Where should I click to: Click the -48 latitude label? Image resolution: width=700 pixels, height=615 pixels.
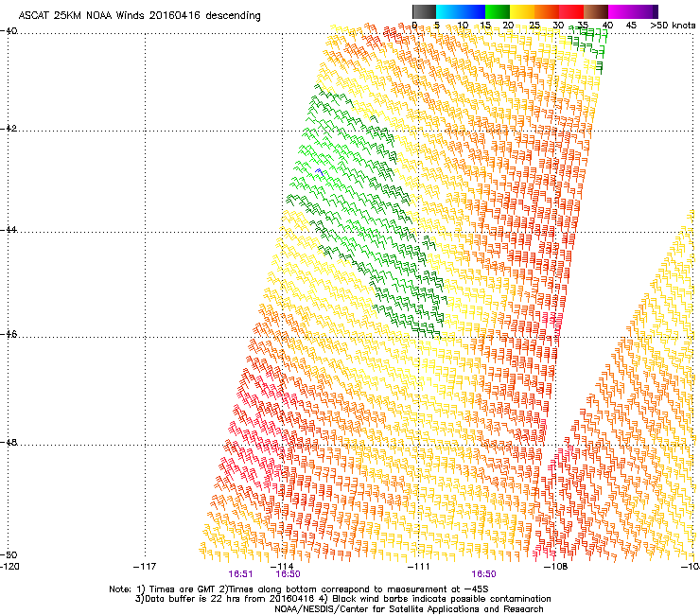tap(9, 442)
